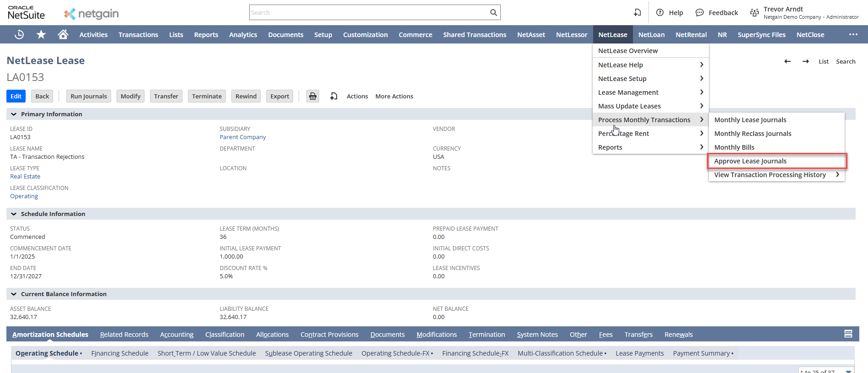
Task: Open the Recent Records clock icon
Action: [x=19, y=34]
